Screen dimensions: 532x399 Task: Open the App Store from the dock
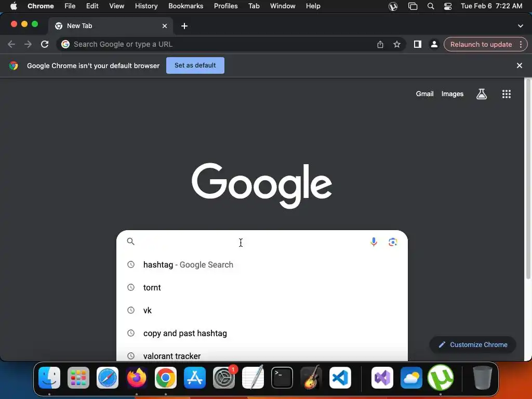point(195,377)
